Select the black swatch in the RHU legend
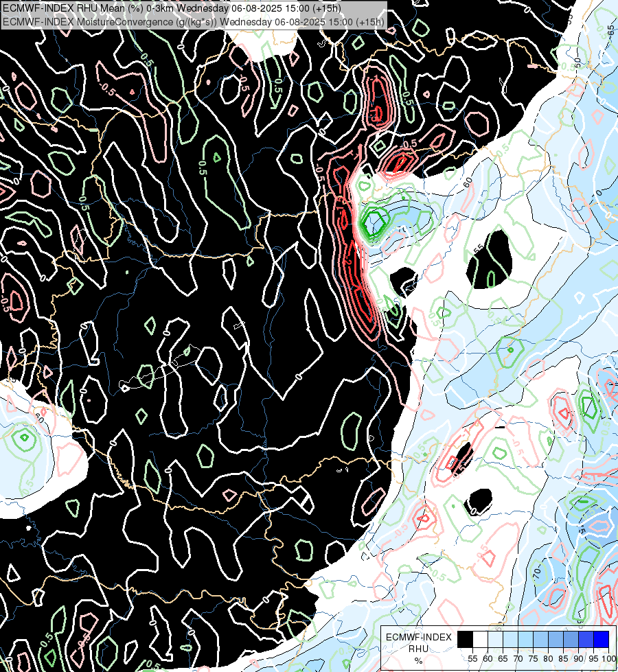The height and width of the screenshot is (672, 618). click(x=466, y=639)
